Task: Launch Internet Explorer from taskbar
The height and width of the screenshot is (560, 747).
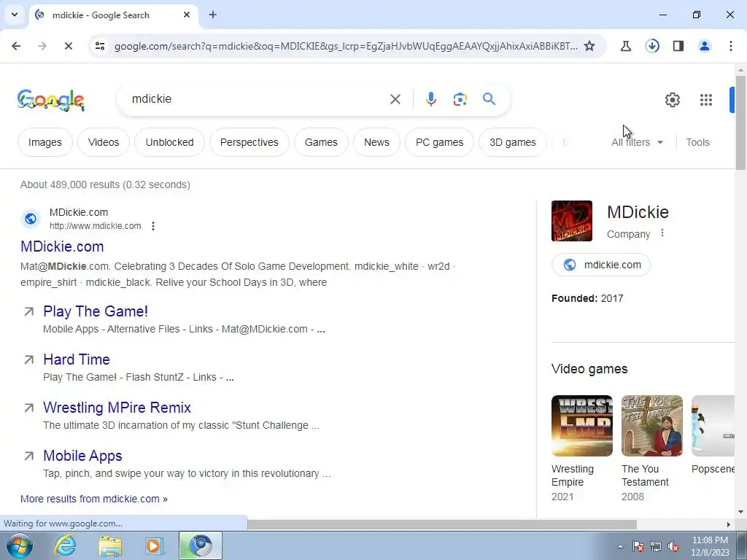Action: (65, 545)
